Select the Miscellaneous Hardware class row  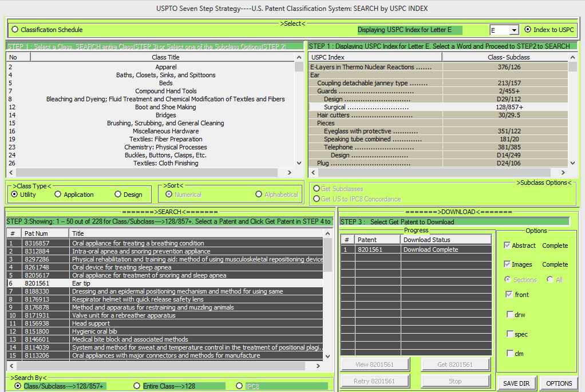point(151,131)
